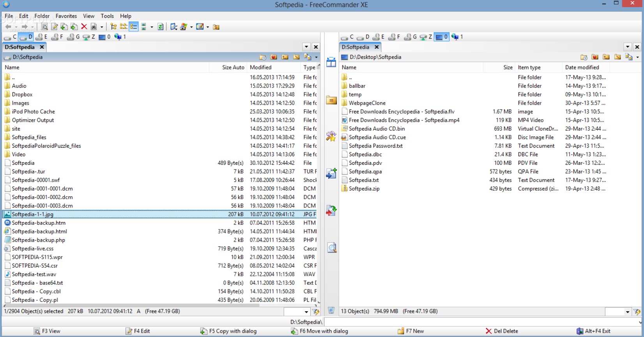Screen dimensions: 644x337
Task: Open dropdown arrow next to split layout icon
Action: tap(152, 27)
